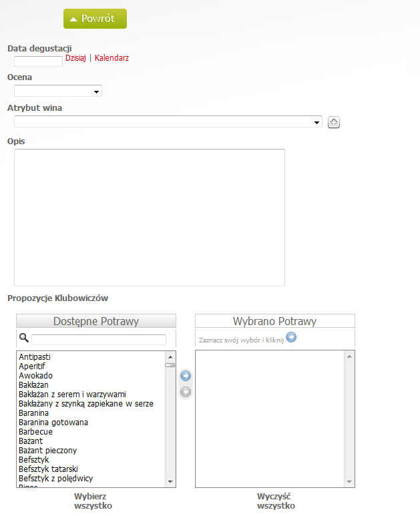The image size is (420, 516).
Task: Click the left arrow icon to remove dish
Action: click(186, 392)
